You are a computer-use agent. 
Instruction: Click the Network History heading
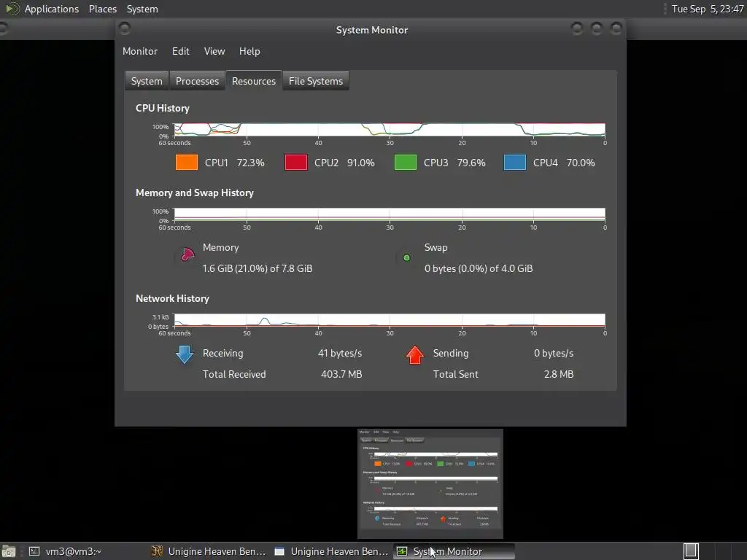click(x=172, y=298)
